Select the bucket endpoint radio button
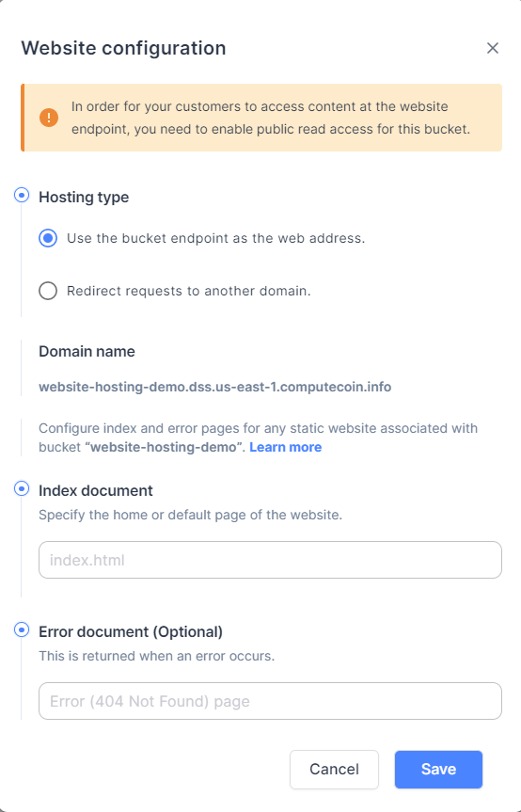This screenshot has height=812, width=521. 48,238
